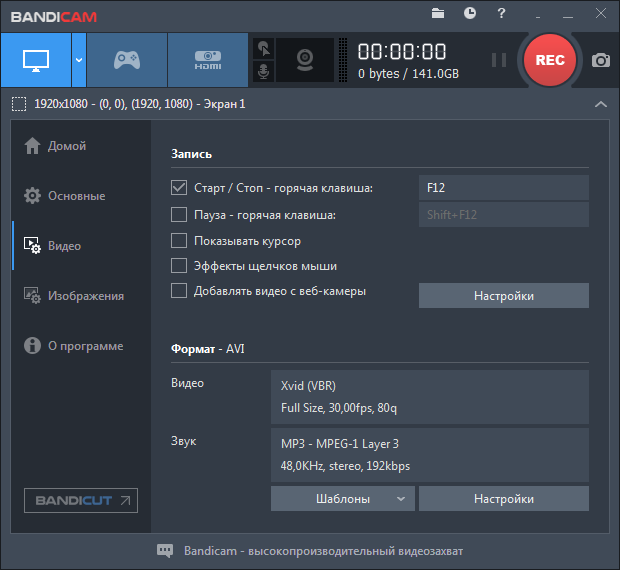Collapse the 1920x1080 capture area bar
Viewport: 620px width, 570px height.
tap(600, 104)
